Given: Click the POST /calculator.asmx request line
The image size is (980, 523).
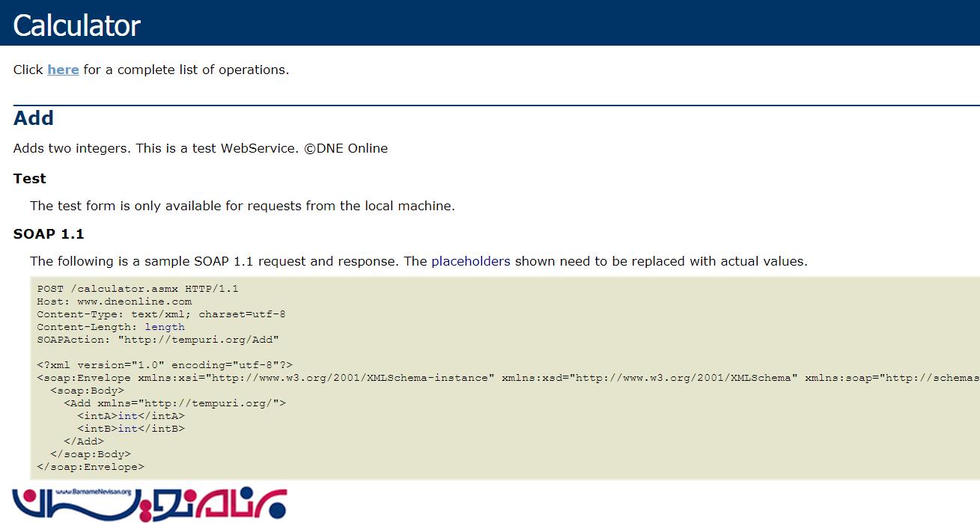Looking at the screenshot, I should [138, 288].
